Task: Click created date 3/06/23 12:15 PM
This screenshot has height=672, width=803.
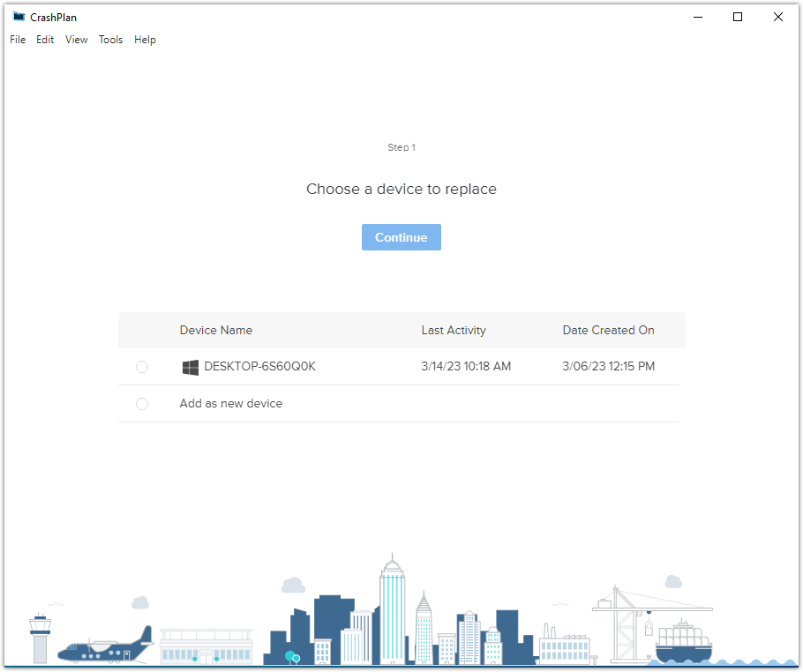Action: coord(608,366)
